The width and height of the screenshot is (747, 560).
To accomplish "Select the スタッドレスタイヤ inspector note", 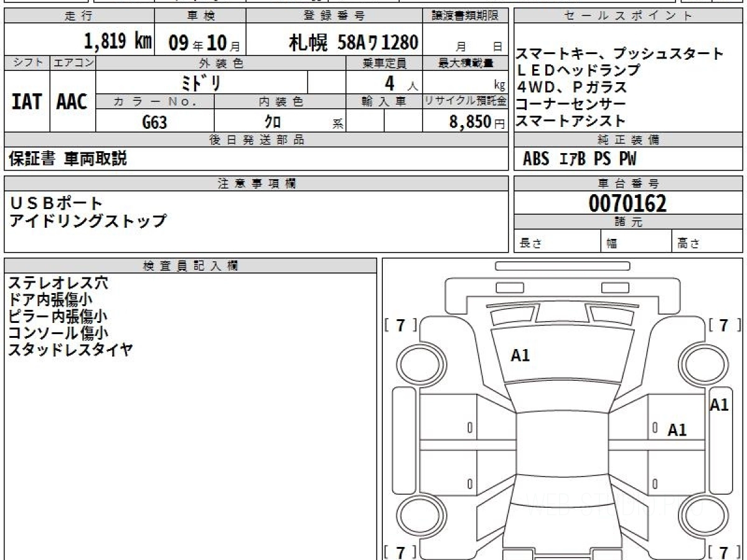I will (70, 350).
